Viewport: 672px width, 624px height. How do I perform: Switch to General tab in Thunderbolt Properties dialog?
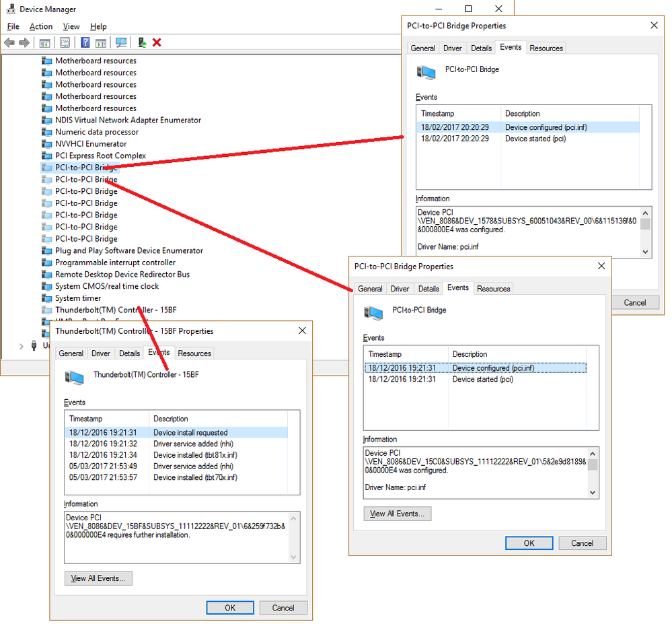[71, 353]
